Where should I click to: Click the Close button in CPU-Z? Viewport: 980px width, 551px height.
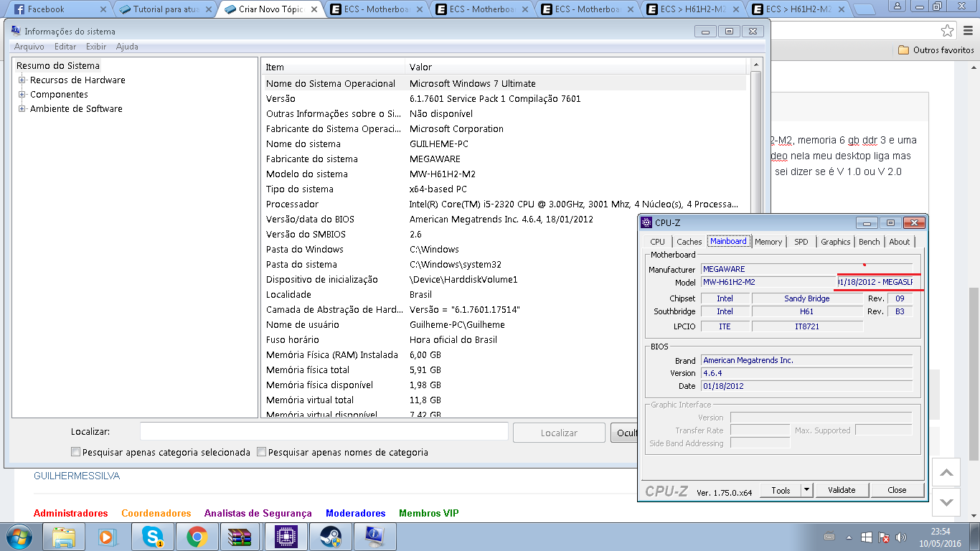tap(897, 490)
